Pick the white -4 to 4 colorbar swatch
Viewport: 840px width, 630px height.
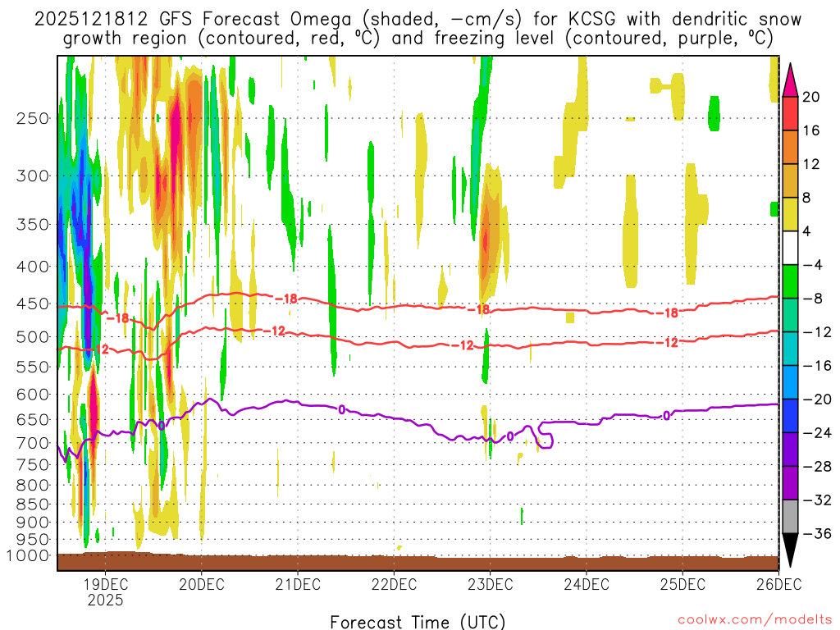pos(790,248)
